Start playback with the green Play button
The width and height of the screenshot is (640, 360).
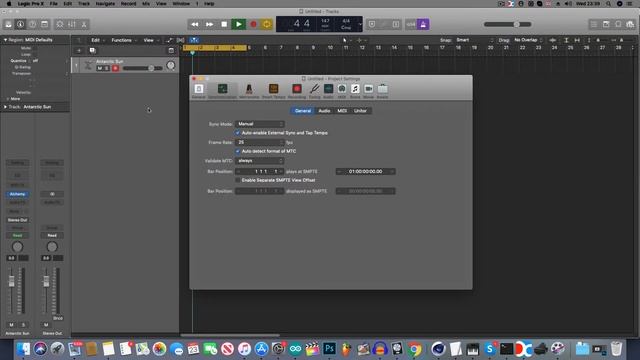[239, 24]
